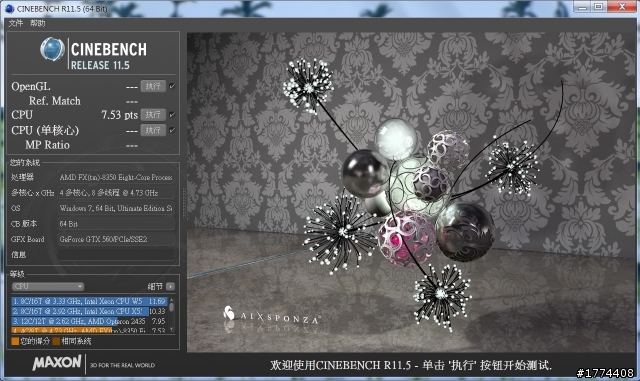
Task: Toggle the CPU (单核心) test checkbox
Action: pyautogui.click(x=172, y=130)
